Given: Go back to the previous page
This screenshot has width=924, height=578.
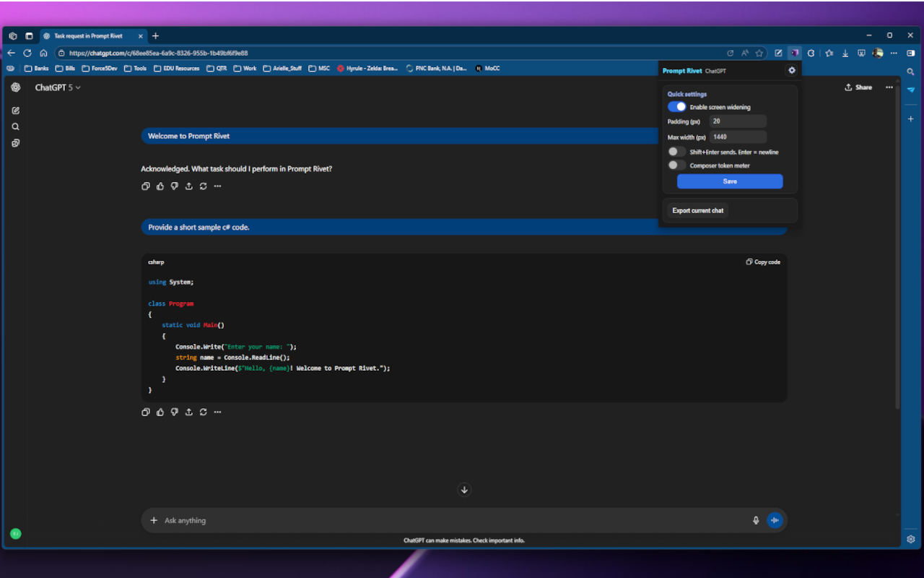Looking at the screenshot, I should (x=11, y=53).
